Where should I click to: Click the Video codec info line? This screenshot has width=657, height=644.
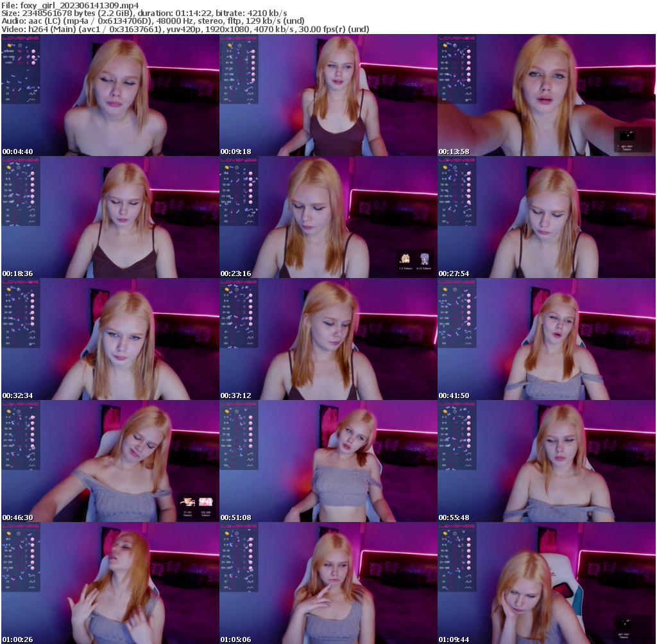click(185, 28)
